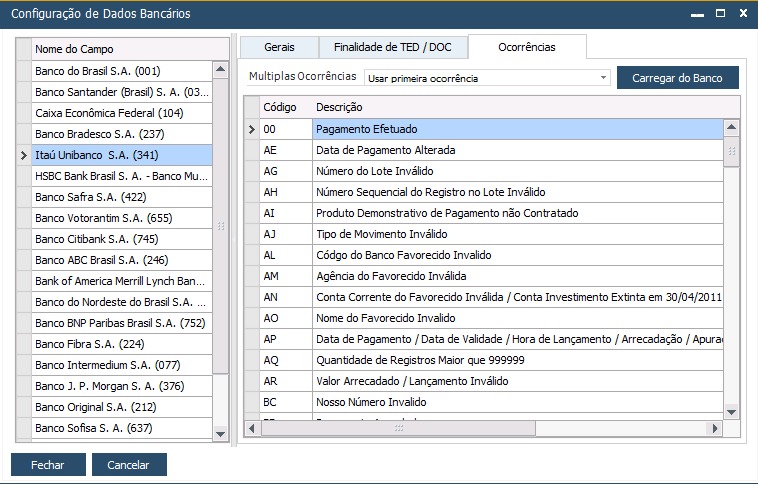Click row selector arrow beside code 00

(251, 129)
